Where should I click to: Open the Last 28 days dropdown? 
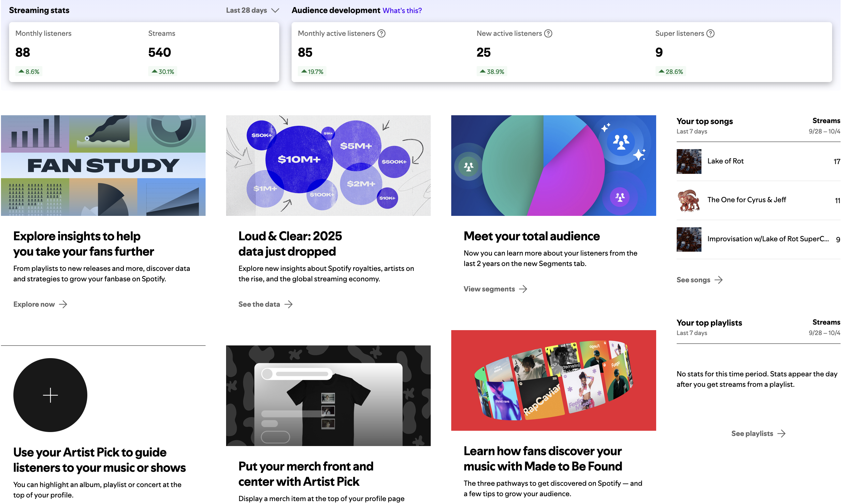coord(252,10)
